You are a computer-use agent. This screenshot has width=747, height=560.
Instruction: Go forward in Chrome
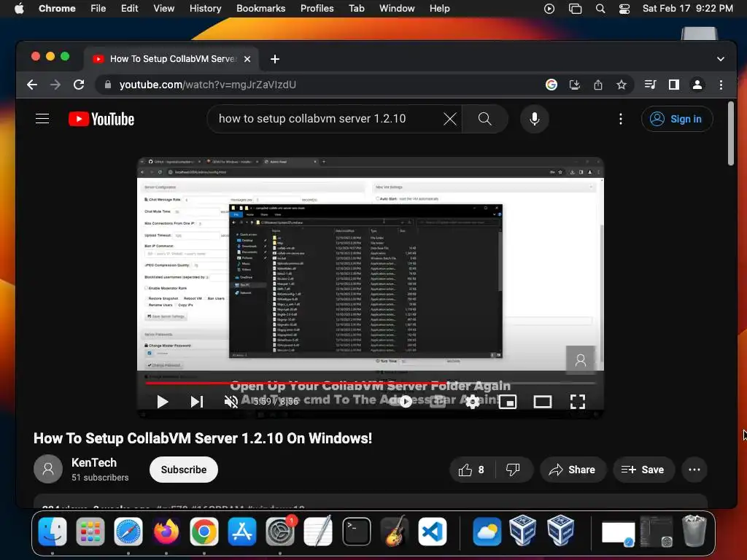pyautogui.click(x=55, y=85)
